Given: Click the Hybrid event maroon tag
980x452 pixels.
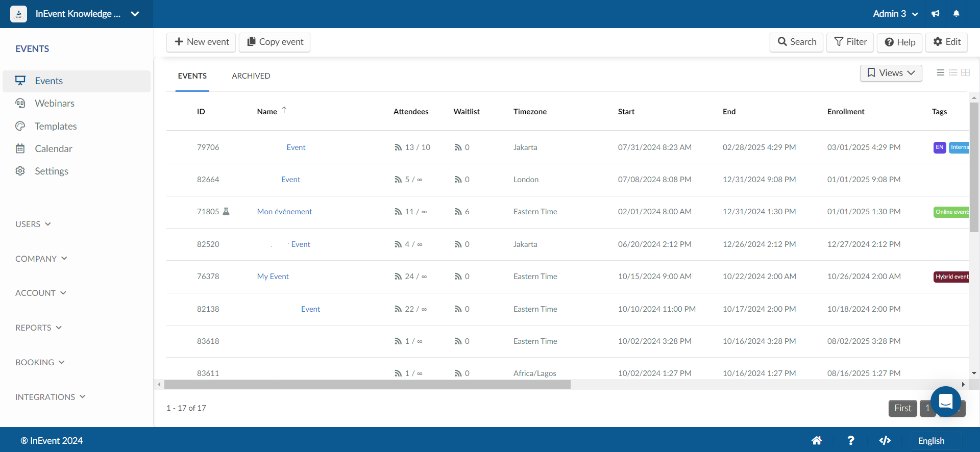Looking at the screenshot, I should [x=951, y=277].
